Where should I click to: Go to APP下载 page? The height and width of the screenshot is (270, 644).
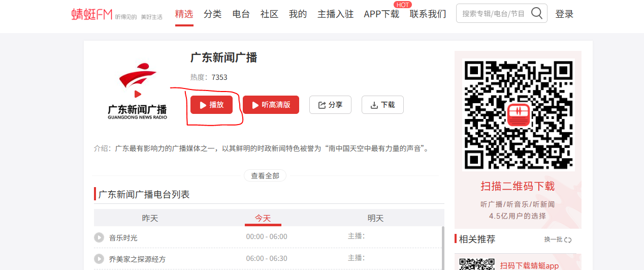pos(381,14)
